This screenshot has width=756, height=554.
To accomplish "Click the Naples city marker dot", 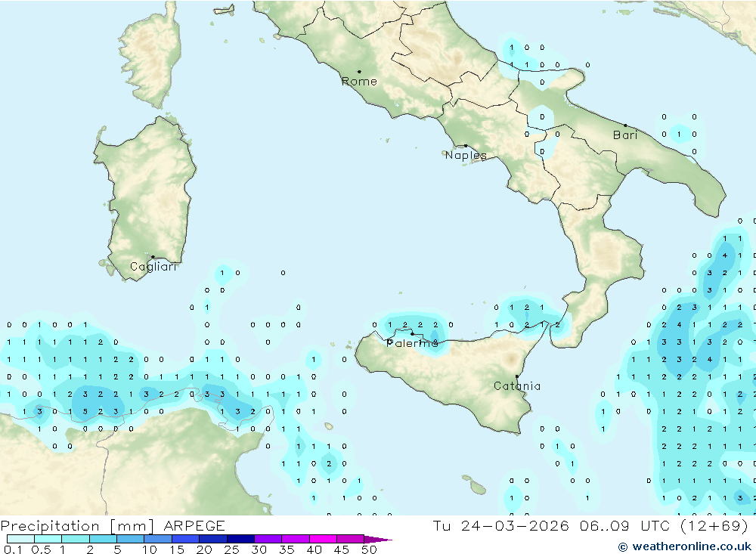I will (x=466, y=146).
